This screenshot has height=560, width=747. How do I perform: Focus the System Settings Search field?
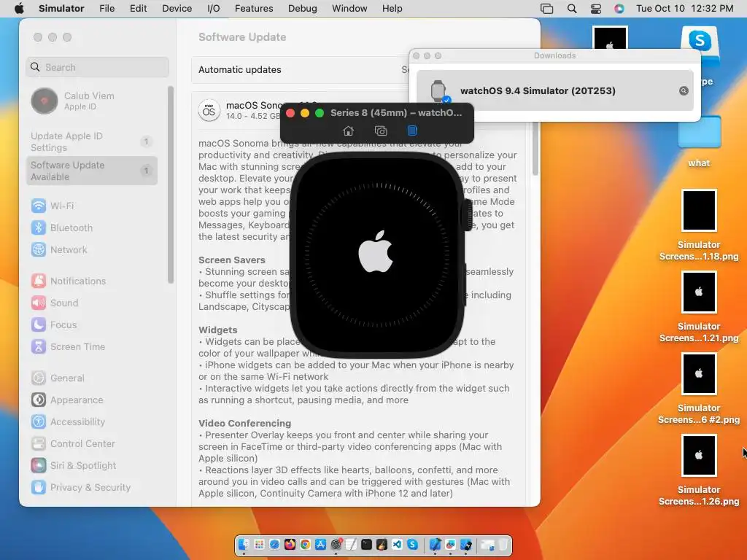click(98, 67)
